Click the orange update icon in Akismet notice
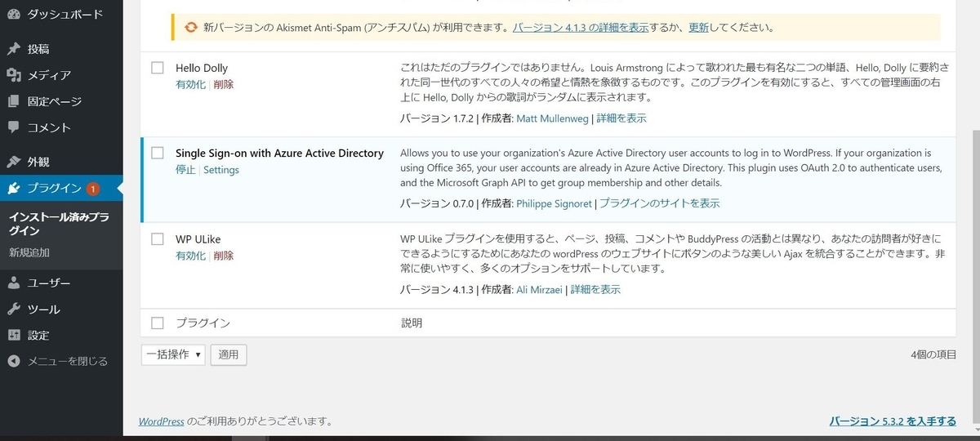This screenshot has width=980, height=441. 190,27
